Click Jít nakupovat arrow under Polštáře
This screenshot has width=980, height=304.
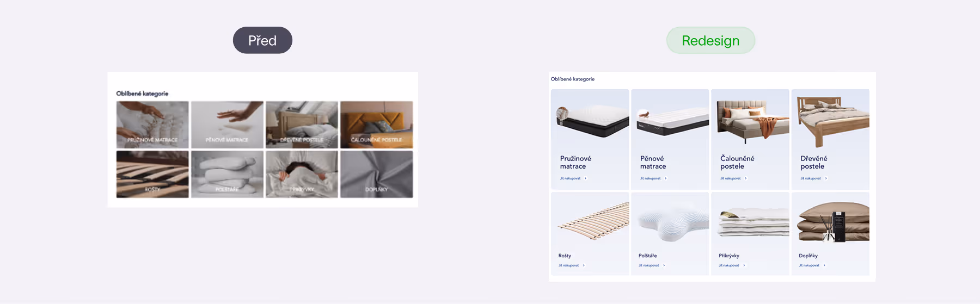coord(664,265)
